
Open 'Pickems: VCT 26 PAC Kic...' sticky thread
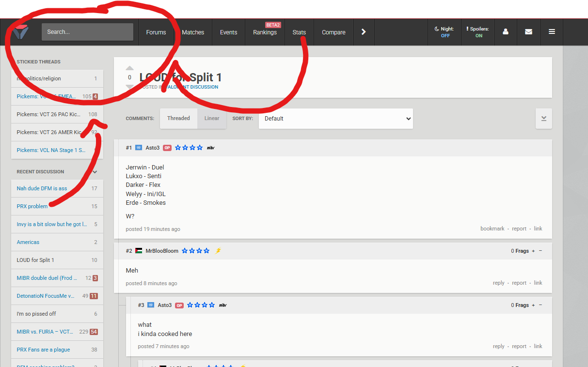(57, 114)
